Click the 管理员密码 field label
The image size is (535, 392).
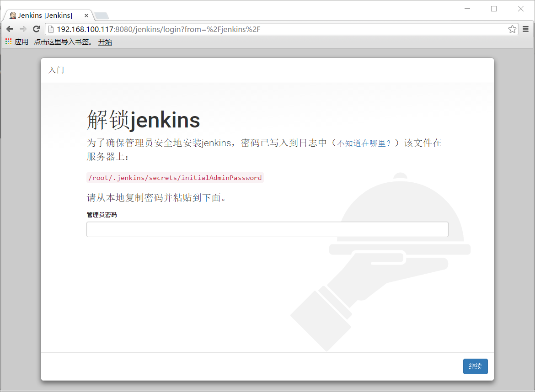coord(102,215)
